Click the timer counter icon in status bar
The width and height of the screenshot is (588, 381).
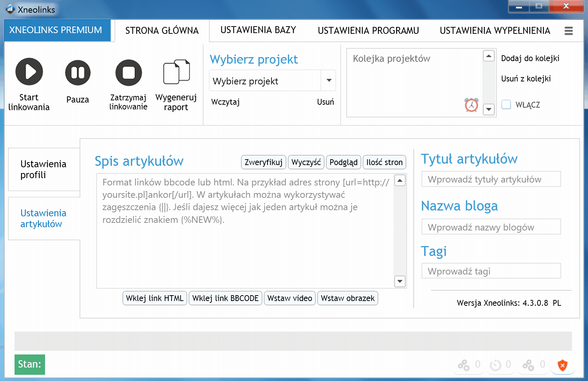496,365
